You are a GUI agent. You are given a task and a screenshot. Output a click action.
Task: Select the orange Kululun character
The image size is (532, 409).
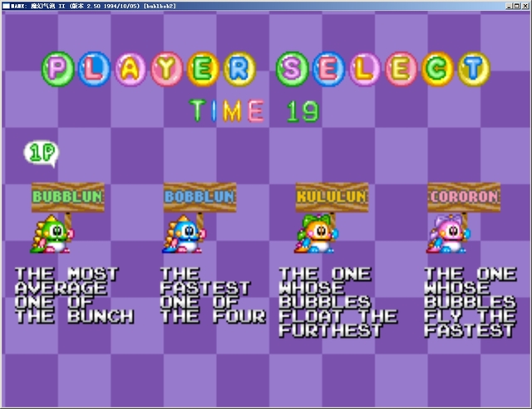(x=316, y=234)
